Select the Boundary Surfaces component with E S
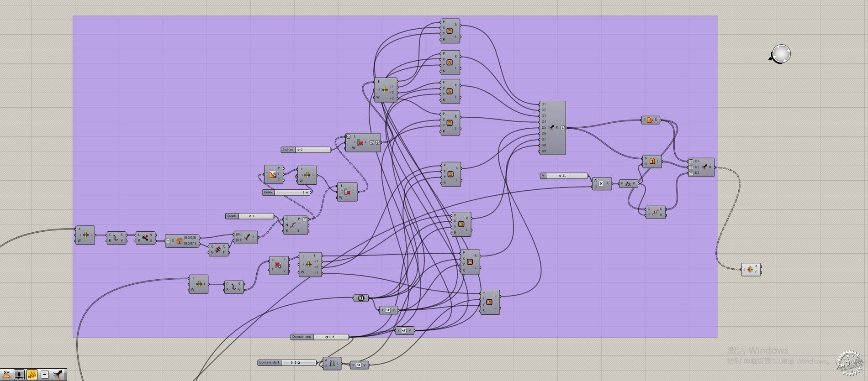 (651, 120)
